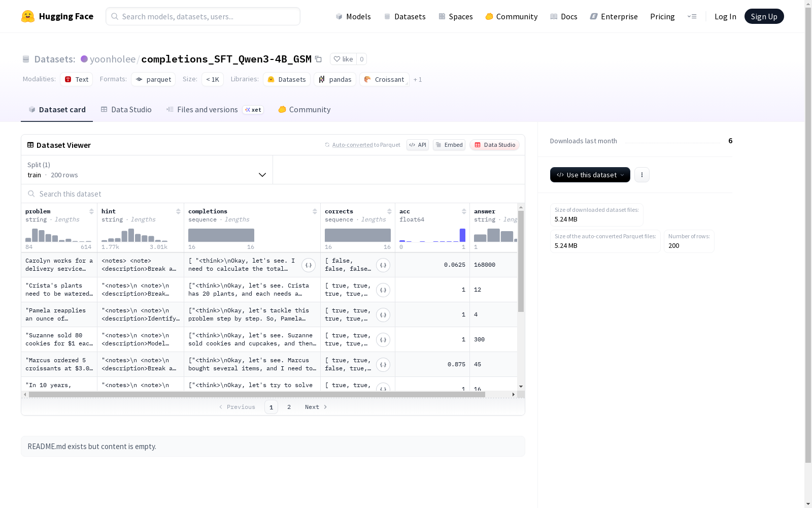Click the Sign Up button
Screen dimensions: 812x508
tap(764, 16)
